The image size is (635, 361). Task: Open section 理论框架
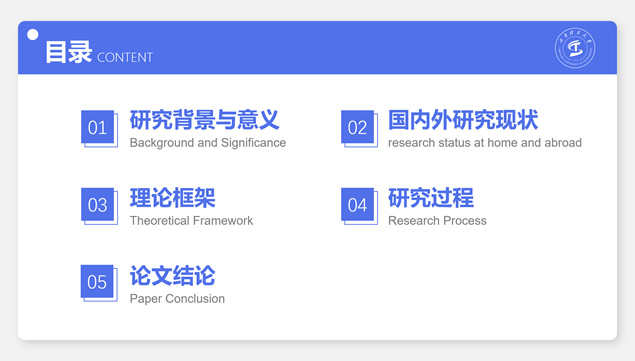tap(172, 198)
